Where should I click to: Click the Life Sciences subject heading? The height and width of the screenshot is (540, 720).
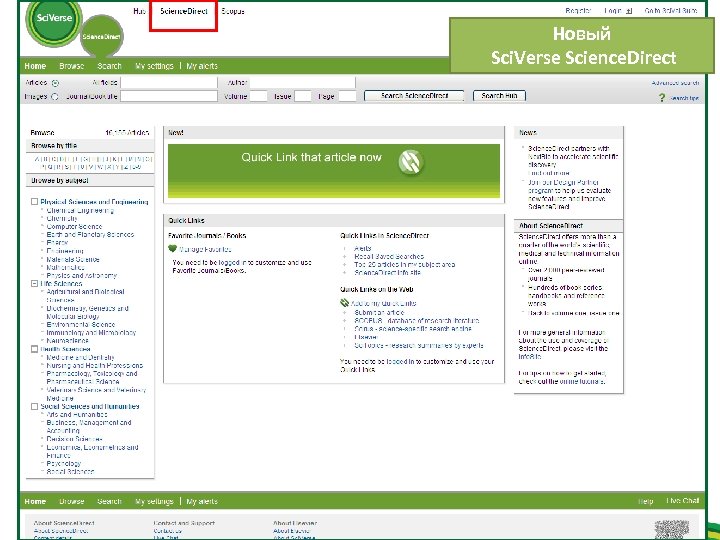(x=61, y=284)
